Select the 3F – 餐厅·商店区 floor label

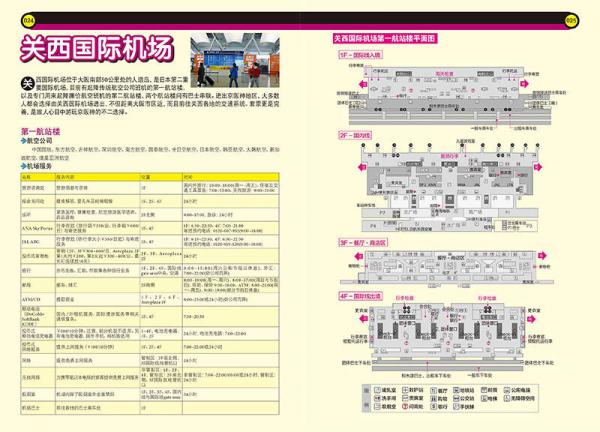click(363, 243)
